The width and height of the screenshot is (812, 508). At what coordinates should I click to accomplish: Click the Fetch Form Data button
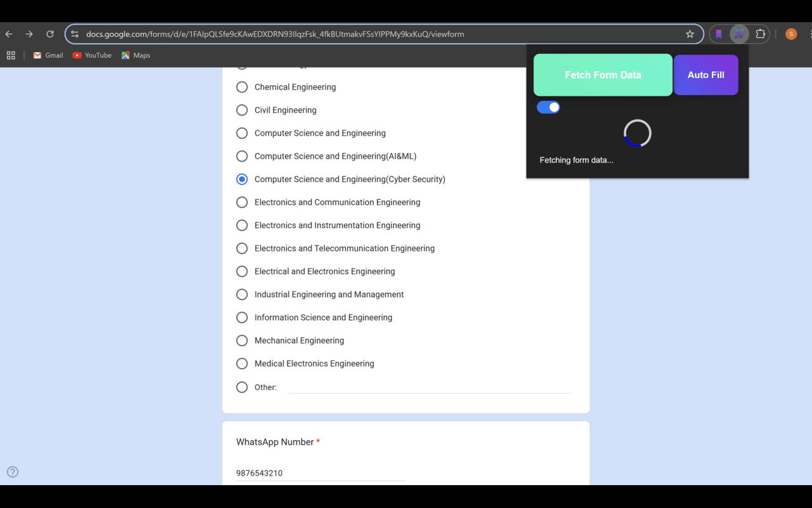pyautogui.click(x=602, y=75)
